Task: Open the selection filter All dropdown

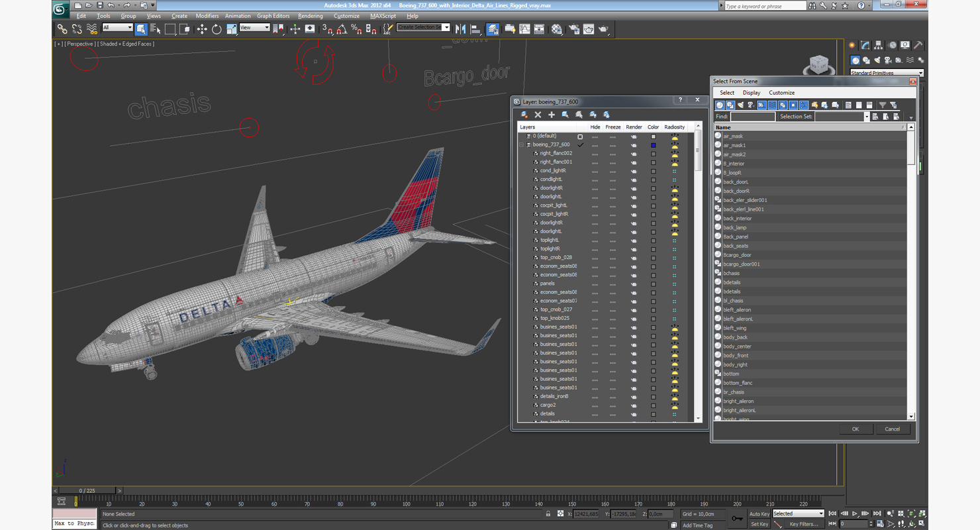Action: [118, 28]
